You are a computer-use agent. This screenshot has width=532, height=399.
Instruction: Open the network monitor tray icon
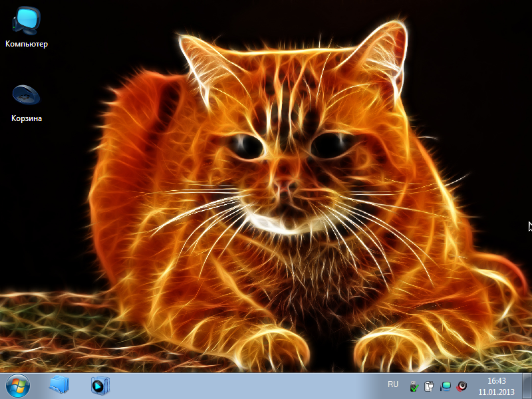pyautogui.click(x=446, y=386)
